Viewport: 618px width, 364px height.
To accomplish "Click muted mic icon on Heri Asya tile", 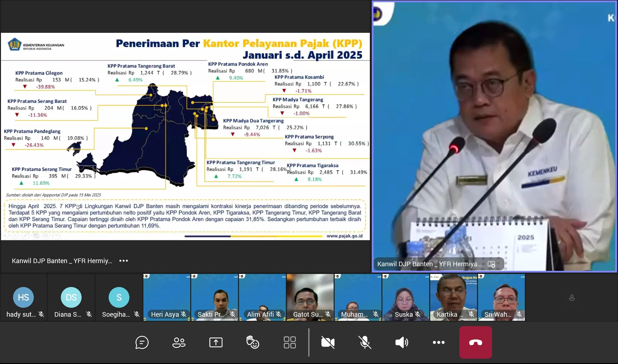I will [x=183, y=314].
